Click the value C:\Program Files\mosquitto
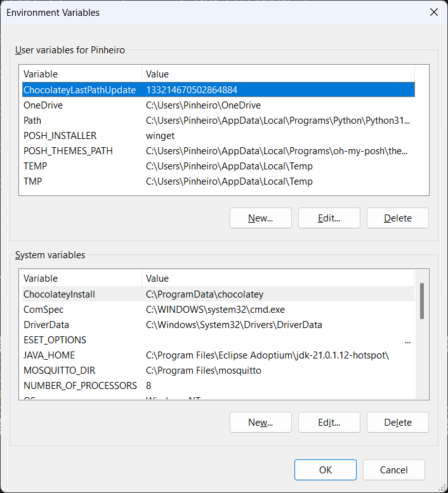Viewport: 448px width, 493px height. click(x=204, y=371)
